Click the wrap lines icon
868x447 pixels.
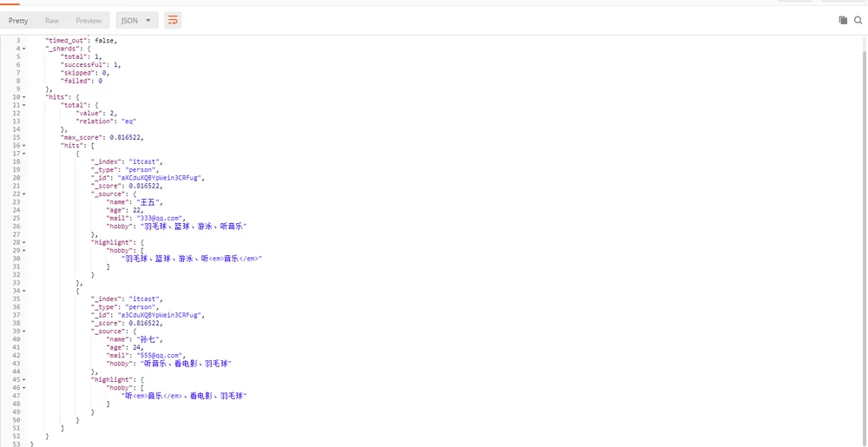pos(173,21)
